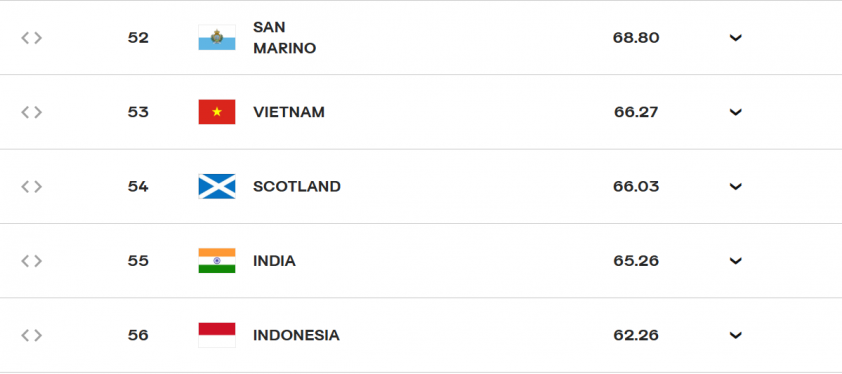Click the San Marino flag icon

[x=217, y=38]
